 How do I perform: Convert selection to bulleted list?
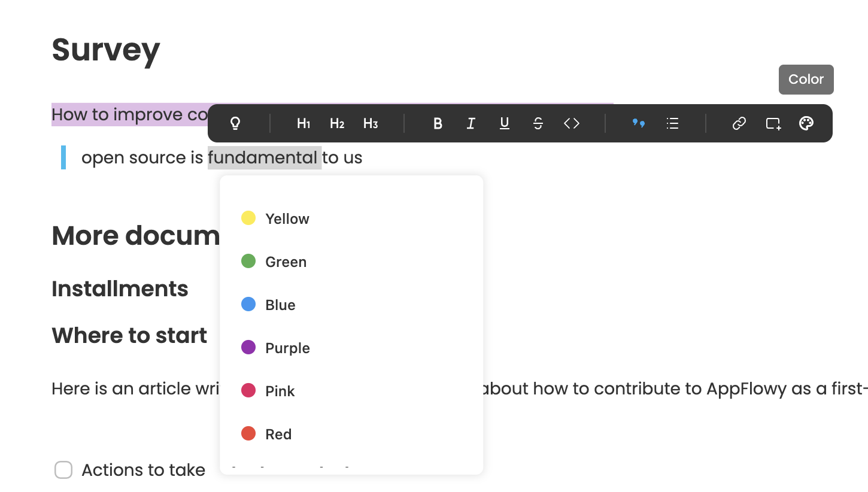pyautogui.click(x=672, y=123)
